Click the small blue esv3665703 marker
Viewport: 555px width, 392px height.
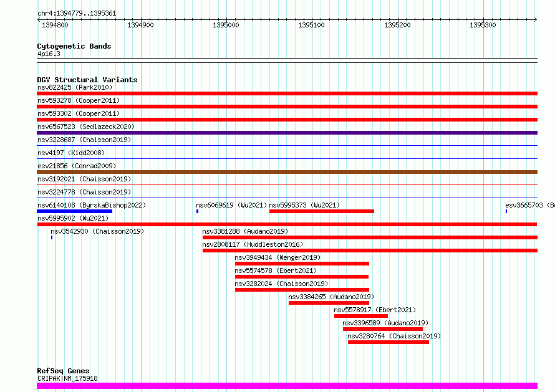[x=506, y=211]
